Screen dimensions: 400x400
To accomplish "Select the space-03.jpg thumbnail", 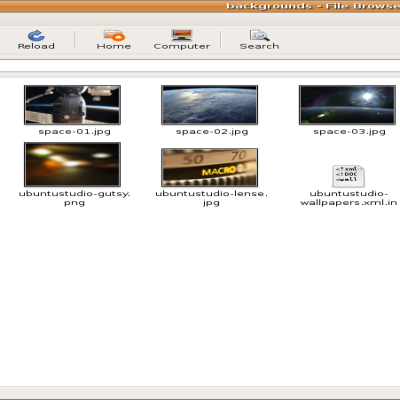I will [347, 105].
